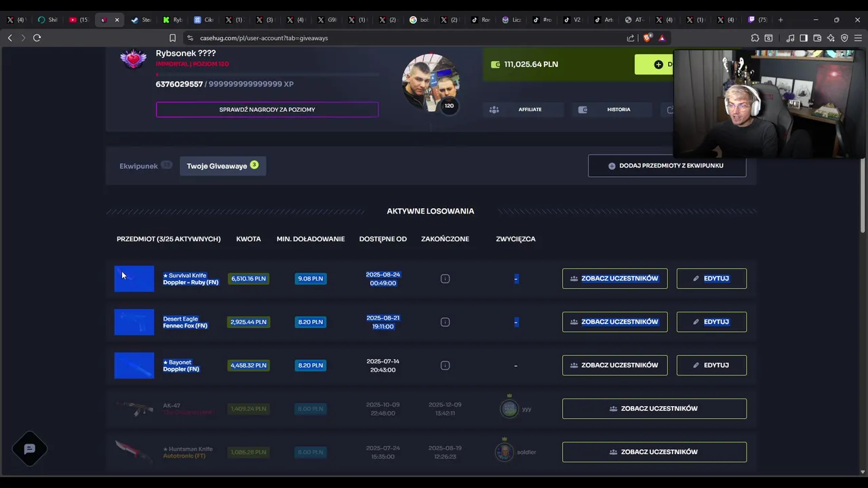Click the 2,925.44 PLN amount
The image size is (868, 488).
(x=248, y=322)
